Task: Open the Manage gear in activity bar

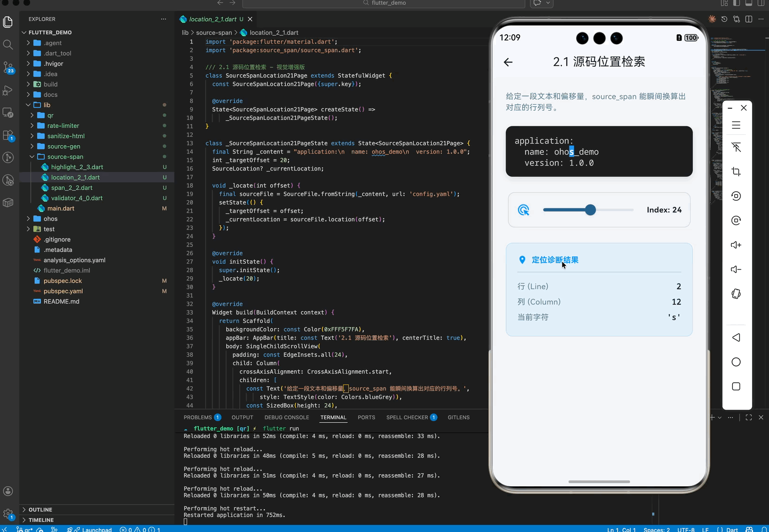Action: tap(8, 514)
